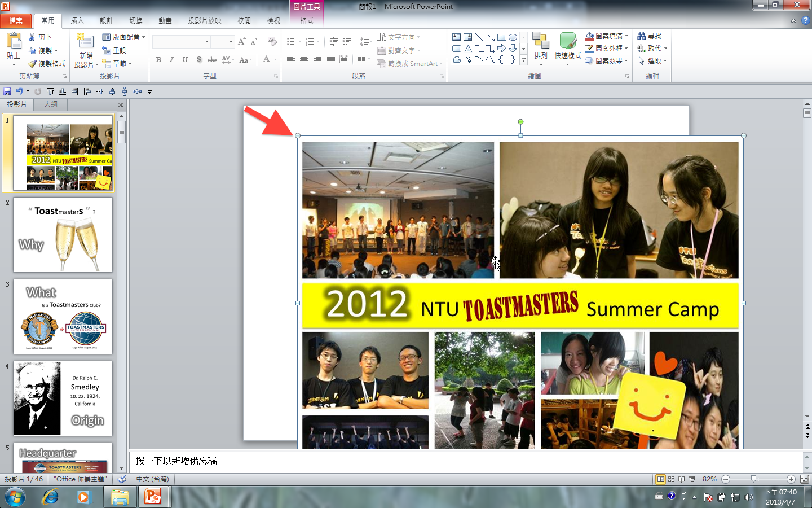Open the font name dropdown
This screenshot has width=812, height=508.
click(x=206, y=42)
